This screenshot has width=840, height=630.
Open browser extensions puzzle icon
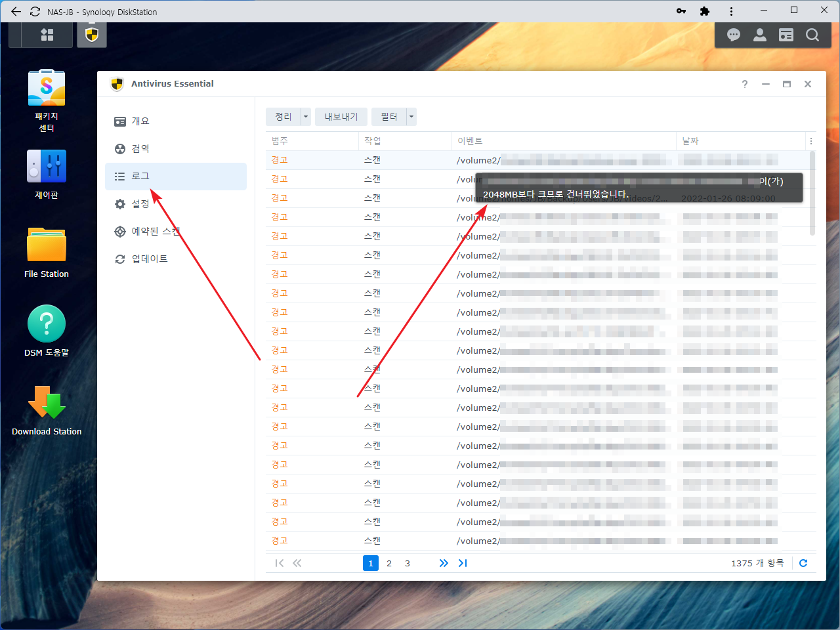(705, 11)
